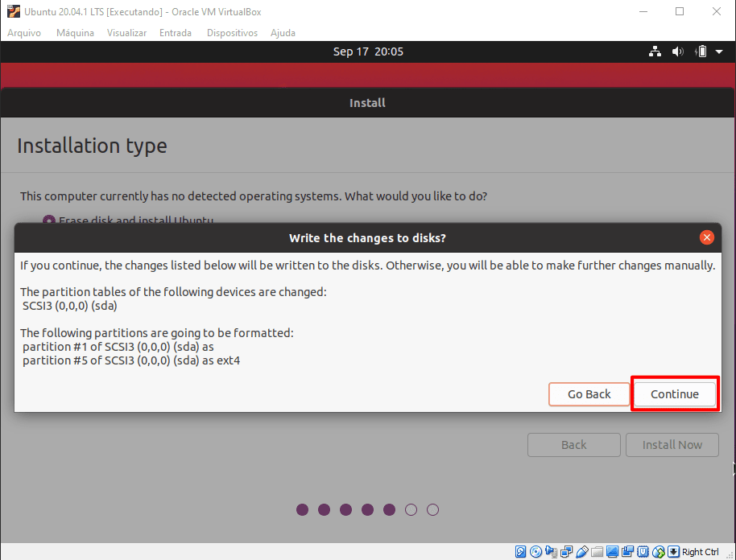736x560 pixels.
Task: Click the VirtualBox display monitor icon
Action: point(613,552)
